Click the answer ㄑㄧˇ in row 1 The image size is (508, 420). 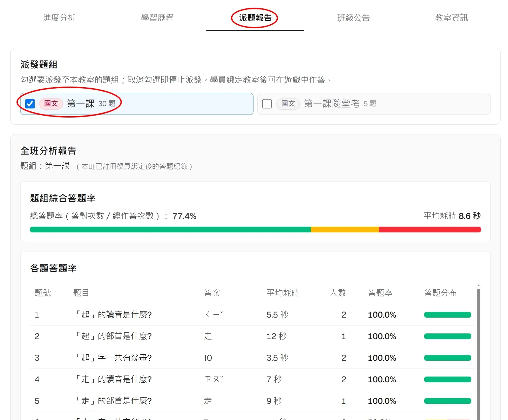[214, 315]
